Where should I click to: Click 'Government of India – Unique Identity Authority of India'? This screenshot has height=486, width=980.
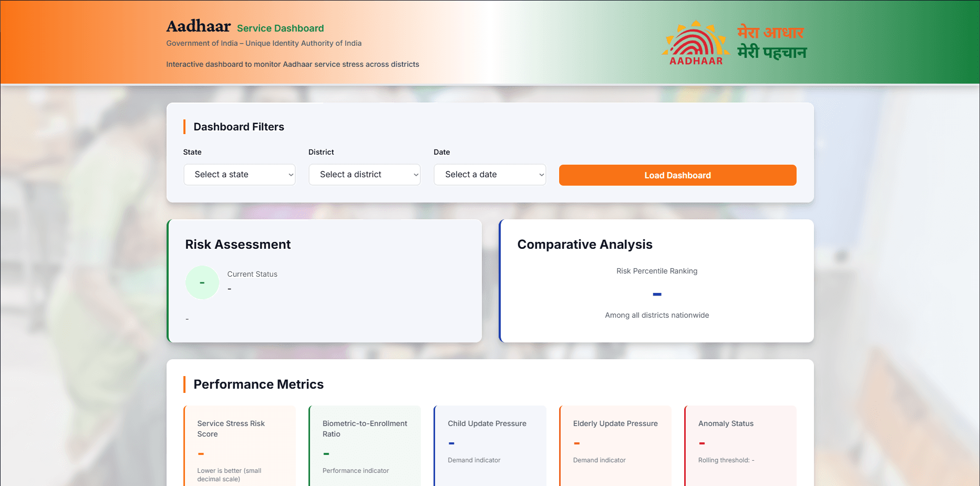[264, 43]
